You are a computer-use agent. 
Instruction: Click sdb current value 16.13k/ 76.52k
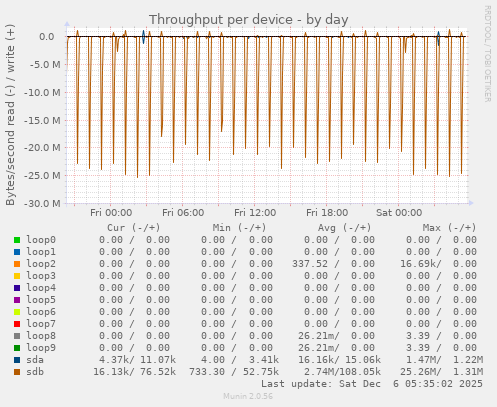tap(134, 372)
